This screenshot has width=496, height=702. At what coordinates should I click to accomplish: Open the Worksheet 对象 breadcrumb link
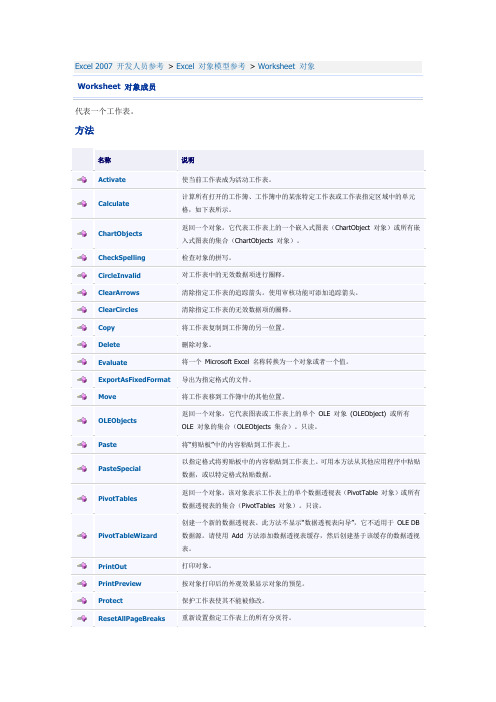coord(286,66)
